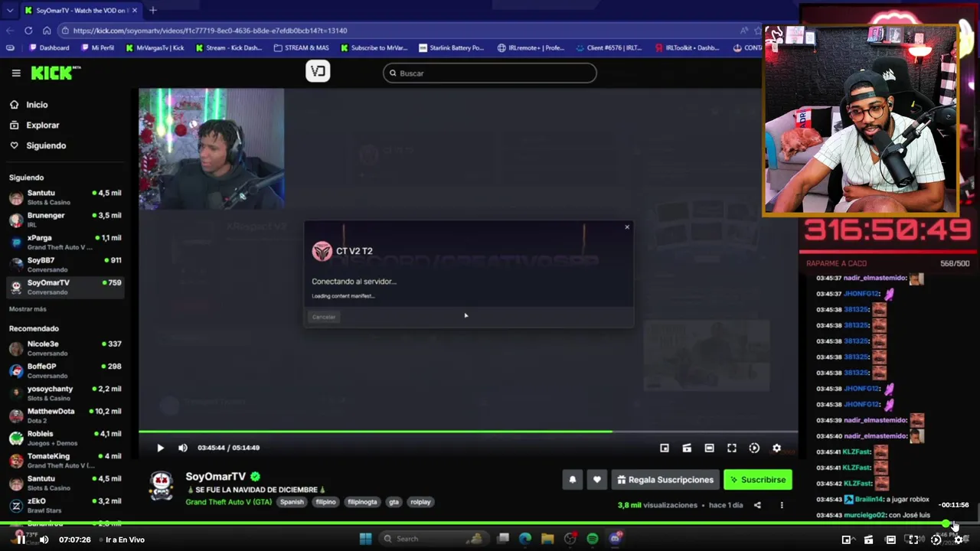This screenshot has width=980, height=551.
Task: Switch to the SoyOmarTV browser tab
Action: tap(80, 10)
